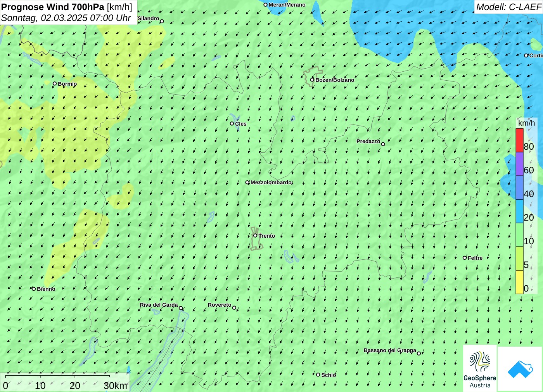Click the '10' mark on the scale bar

(x=40, y=385)
